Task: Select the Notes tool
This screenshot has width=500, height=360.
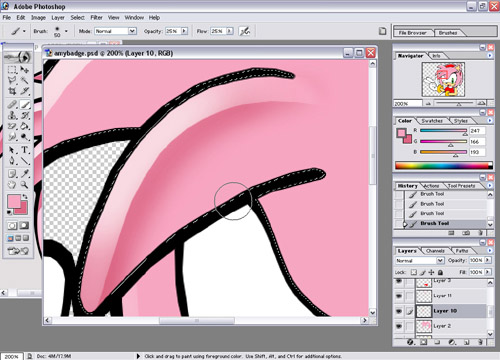Action: [12, 174]
